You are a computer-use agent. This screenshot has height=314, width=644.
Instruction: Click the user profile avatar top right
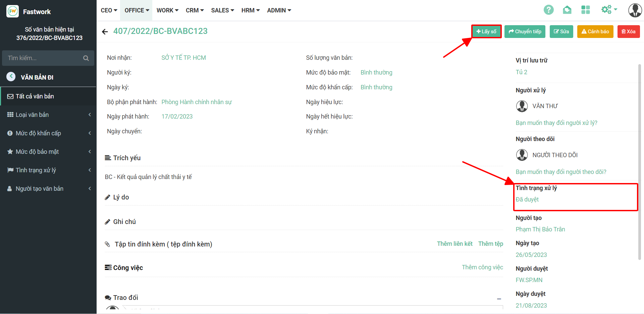pos(635,10)
